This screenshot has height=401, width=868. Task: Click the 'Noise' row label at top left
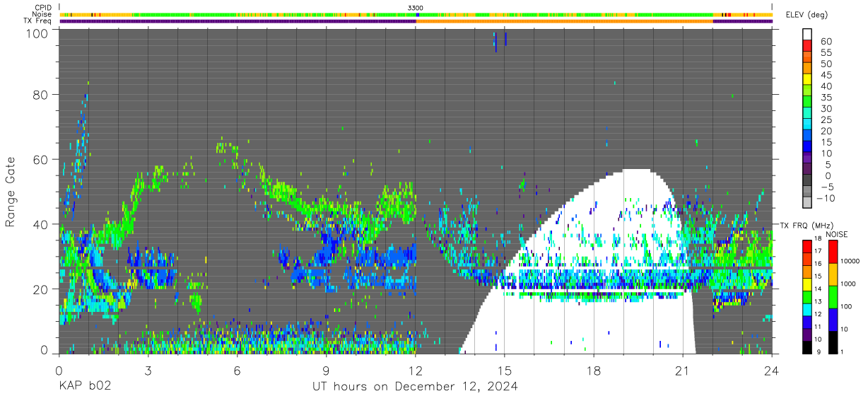coord(42,14)
